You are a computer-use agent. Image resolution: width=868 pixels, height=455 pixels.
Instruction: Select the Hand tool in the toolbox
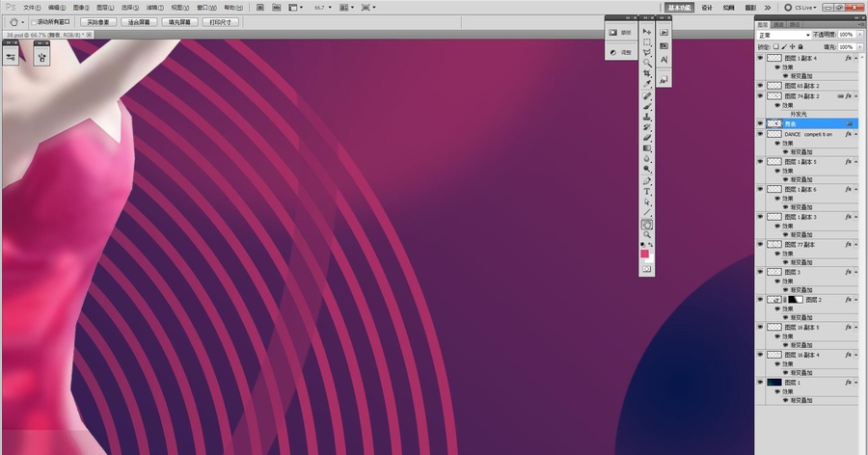(646, 225)
